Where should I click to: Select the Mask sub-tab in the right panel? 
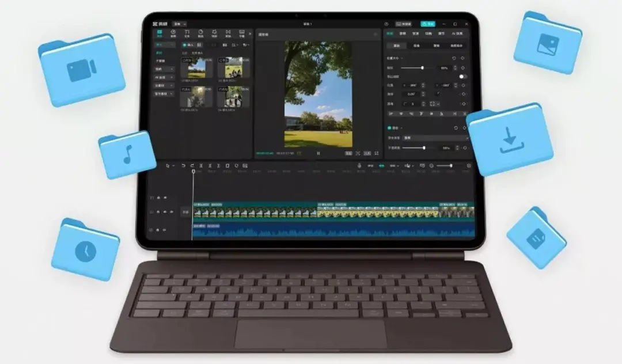[x=437, y=46]
